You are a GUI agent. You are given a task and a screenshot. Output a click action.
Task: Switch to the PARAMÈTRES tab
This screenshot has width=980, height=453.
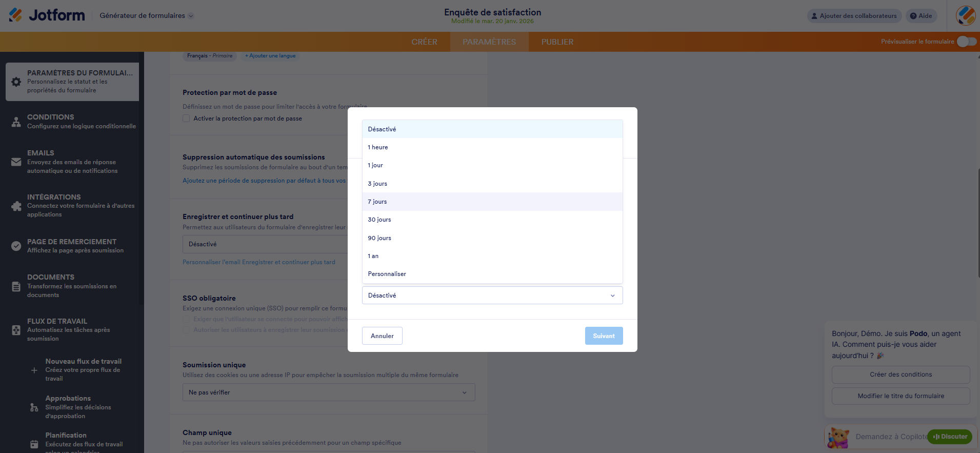click(x=489, y=42)
